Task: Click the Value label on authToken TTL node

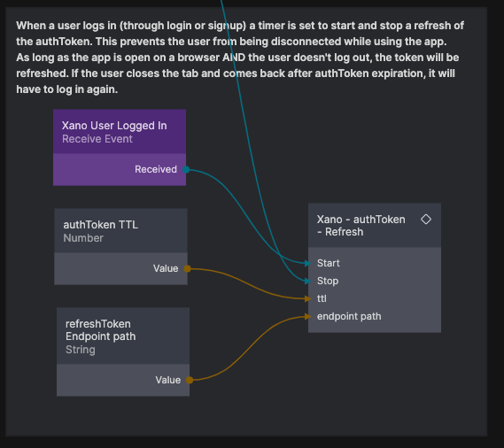Action: click(166, 268)
